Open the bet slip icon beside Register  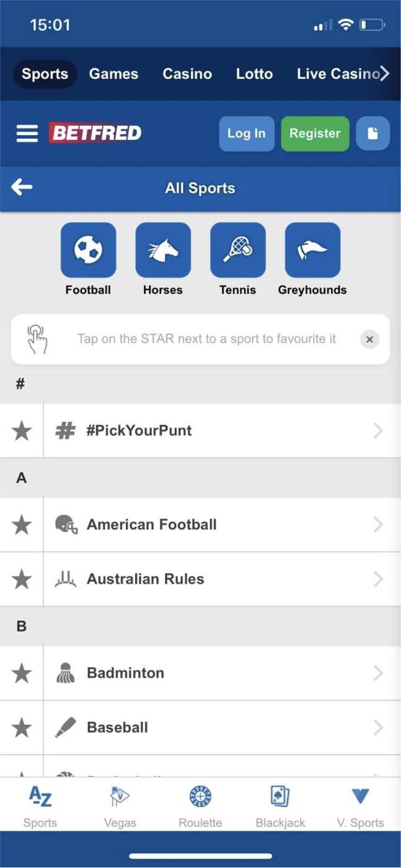pos(373,133)
